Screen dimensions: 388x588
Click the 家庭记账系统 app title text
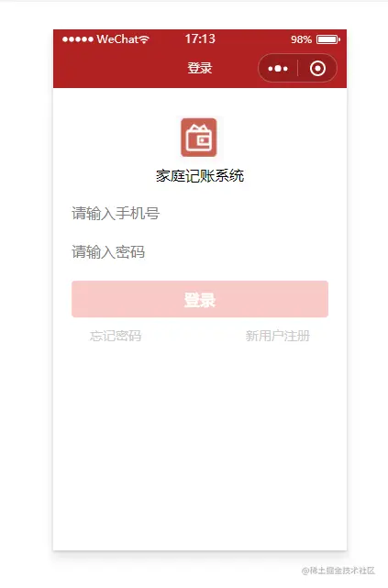[x=200, y=176]
